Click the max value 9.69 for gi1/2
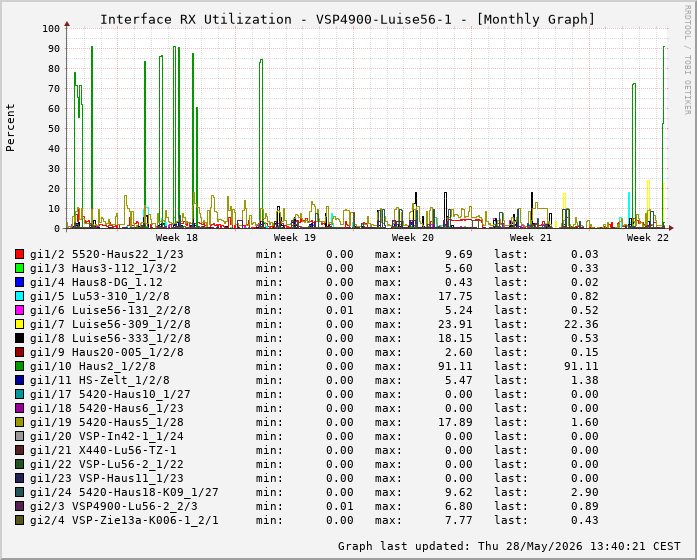 (459, 254)
